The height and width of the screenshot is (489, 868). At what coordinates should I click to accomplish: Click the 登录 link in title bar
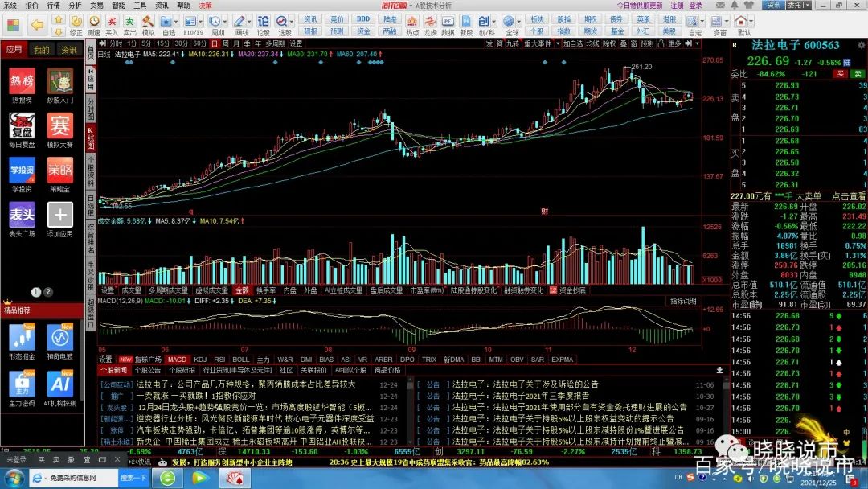[696, 5]
